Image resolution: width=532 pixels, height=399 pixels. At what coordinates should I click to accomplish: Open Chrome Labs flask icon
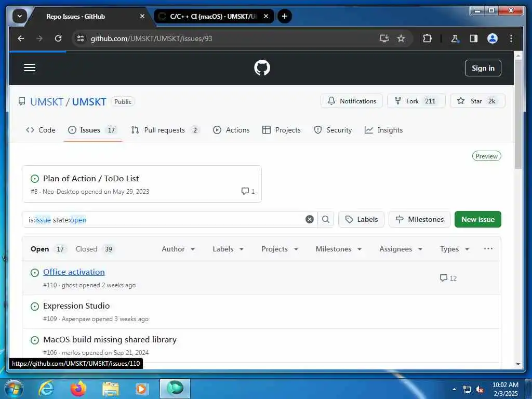455,38
